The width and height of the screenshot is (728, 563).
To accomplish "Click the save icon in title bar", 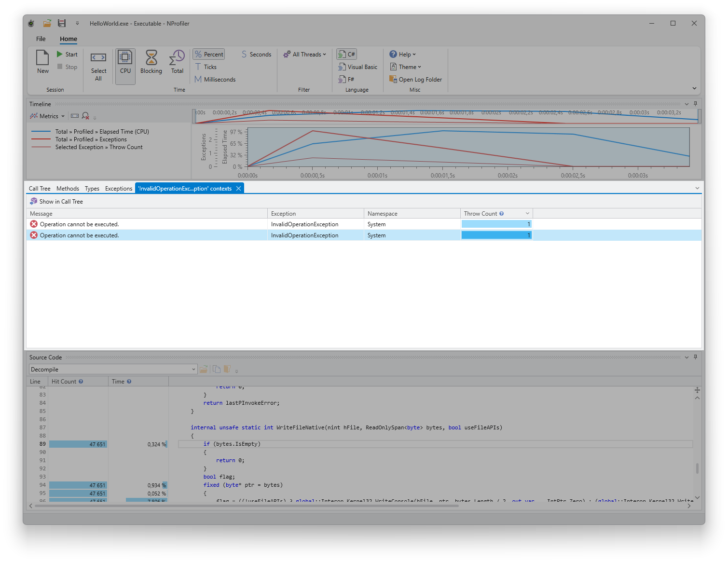I will [62, 23].
